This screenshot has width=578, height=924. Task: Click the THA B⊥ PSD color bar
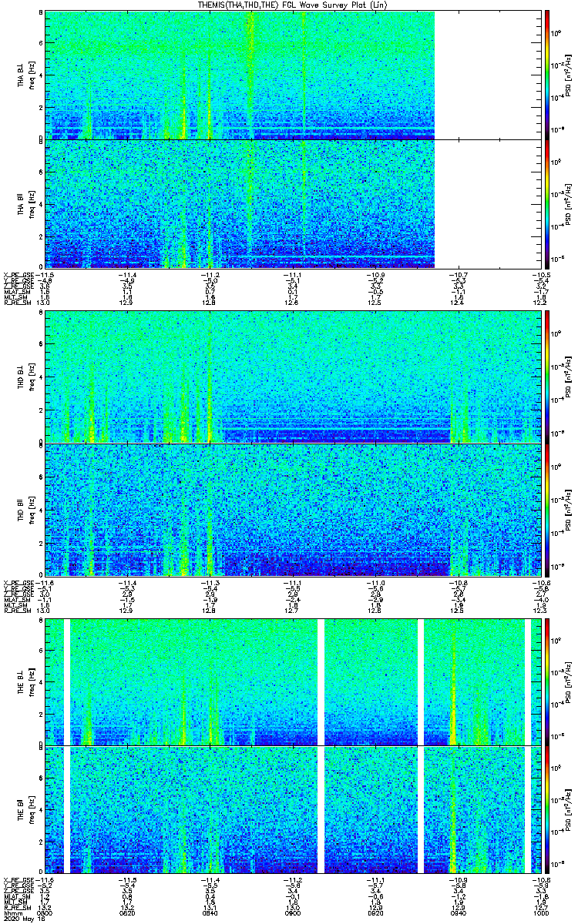tap(547, 75)
